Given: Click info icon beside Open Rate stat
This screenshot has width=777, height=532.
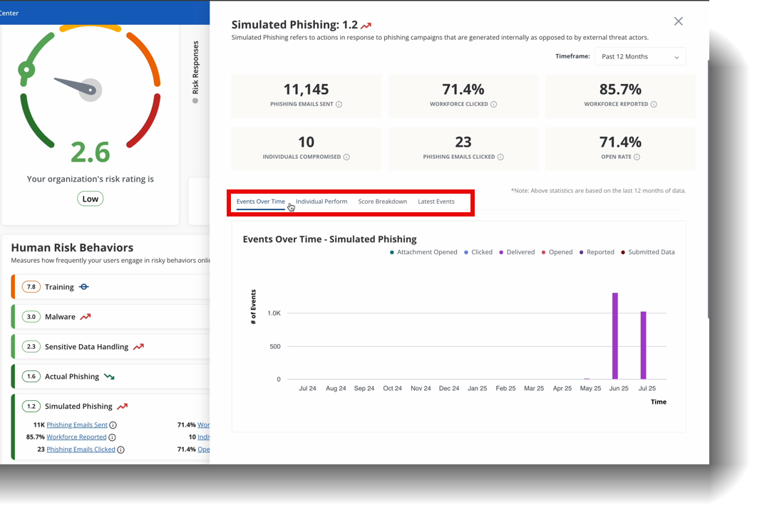Looking at the screenshot, I should (637, 157).
